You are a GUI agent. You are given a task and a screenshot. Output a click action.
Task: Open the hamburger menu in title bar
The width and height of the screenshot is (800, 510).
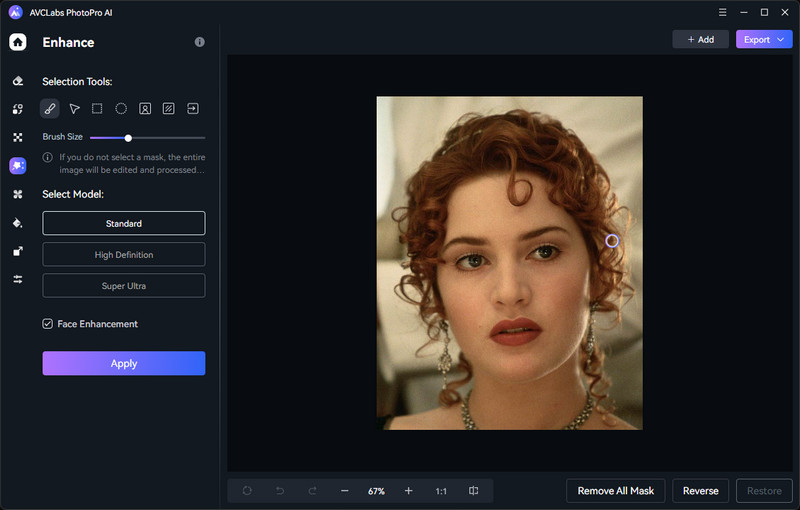coord(722,12)
